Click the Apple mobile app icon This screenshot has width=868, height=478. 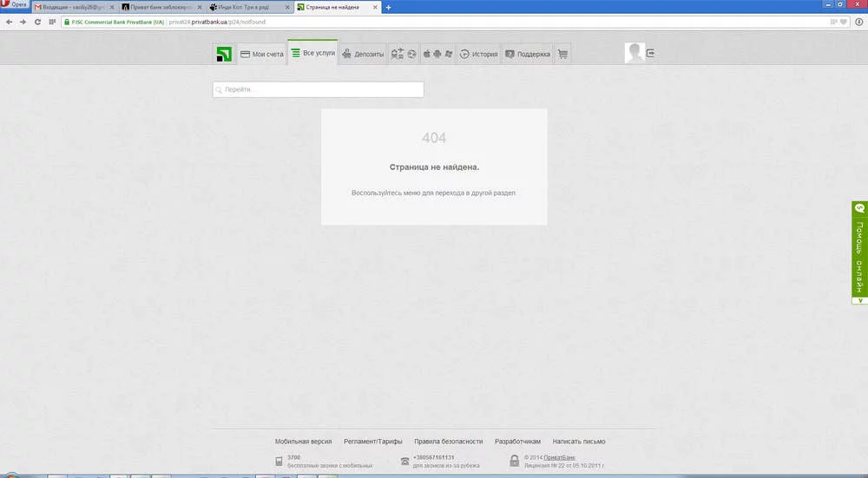click(x=426, y=54)
